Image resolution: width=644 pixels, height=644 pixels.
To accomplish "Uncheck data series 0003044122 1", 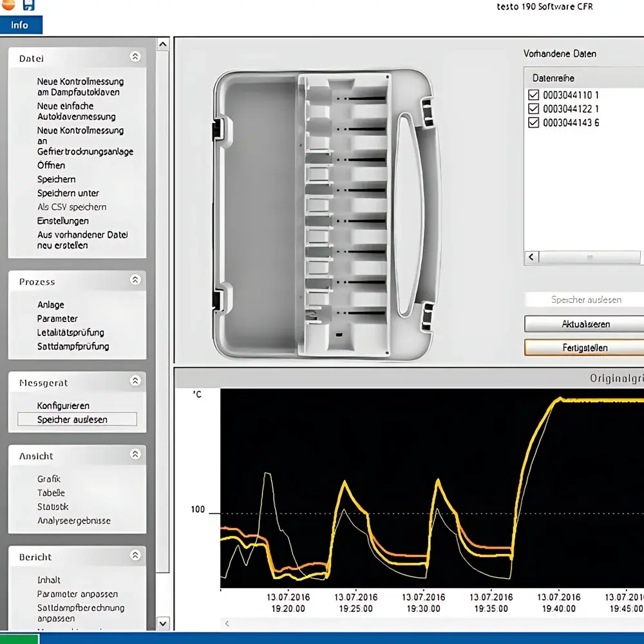I will pyautogui.click(x=533, y=108).
